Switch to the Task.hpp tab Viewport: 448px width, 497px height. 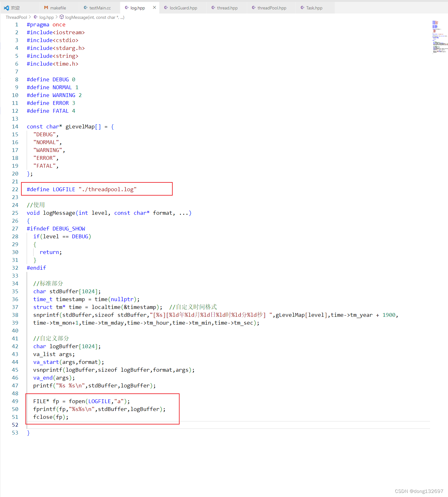[x=314, y=8]
